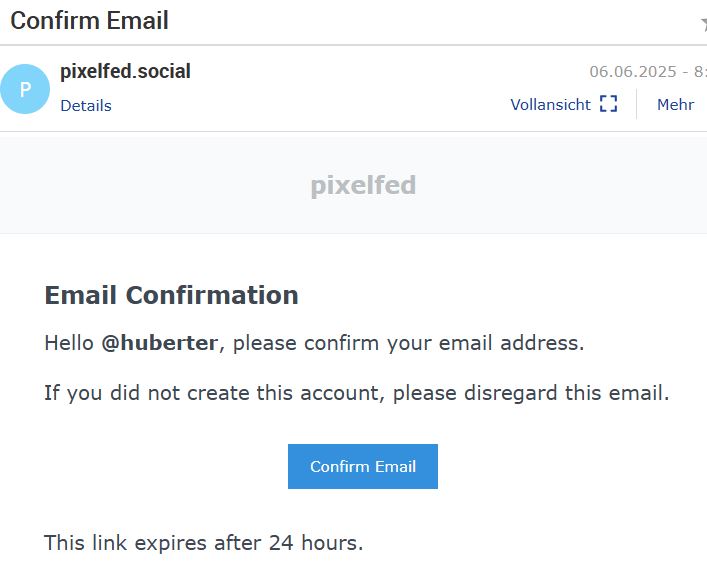Click the divider between Vollansicht and Mehr
The height and width of the screenshot is (583, 707).
[x=636, y=104]
